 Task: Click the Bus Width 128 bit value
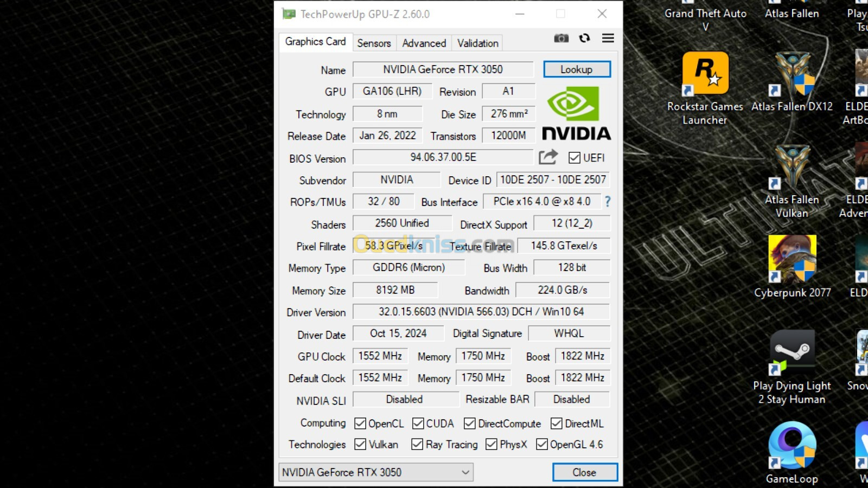click(572, 267)
